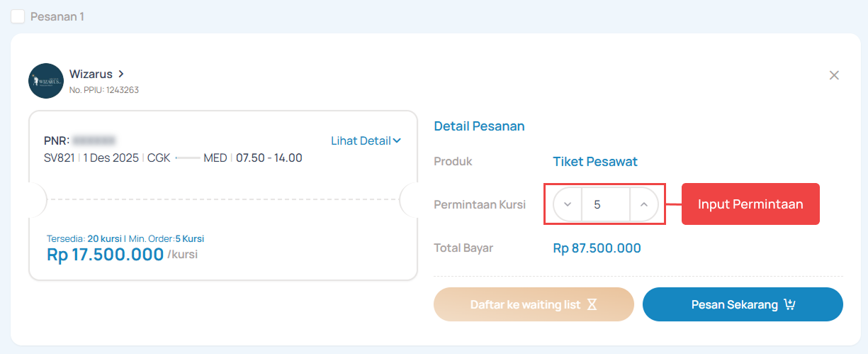868x354 pixels.
Task: Click hourglass icon on waiting list button
Action: pos(592,305)
